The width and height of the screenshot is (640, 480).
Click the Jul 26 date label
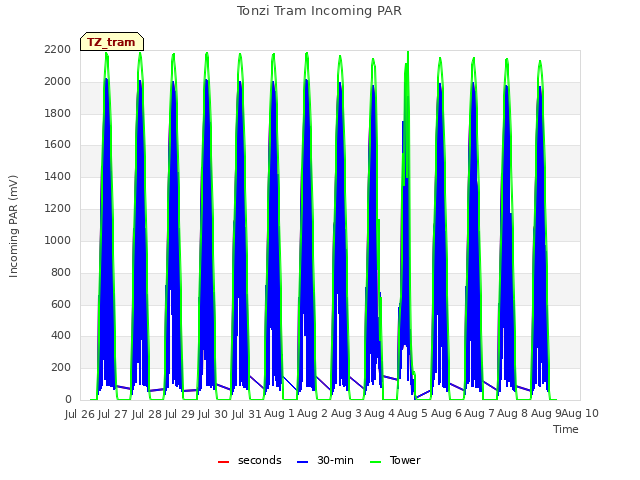[x=80, y=414]
